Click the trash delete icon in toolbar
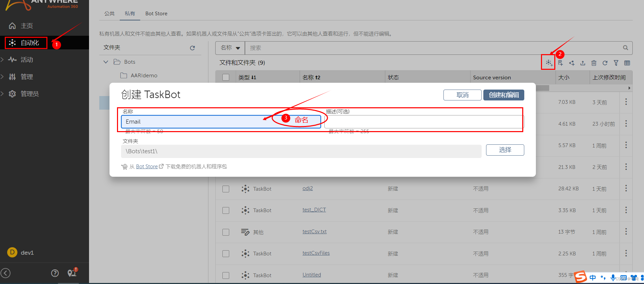644x284 pixels. point(594,63)
